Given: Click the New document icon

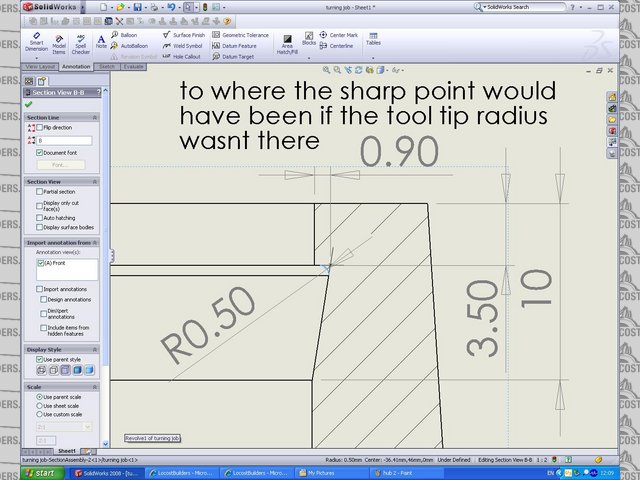Looking at the screenshot, I should pyautogui.click(x=103, y=7).
